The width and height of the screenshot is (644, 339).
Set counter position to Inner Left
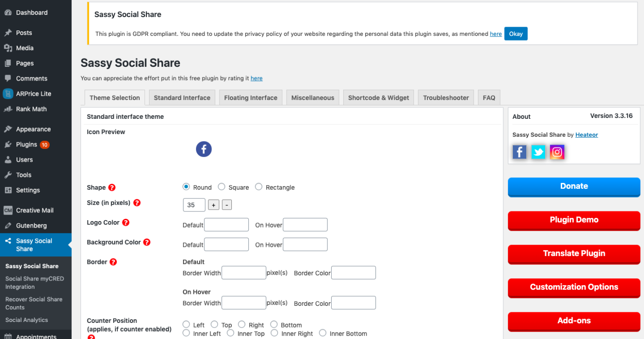[x=186, y=333]
